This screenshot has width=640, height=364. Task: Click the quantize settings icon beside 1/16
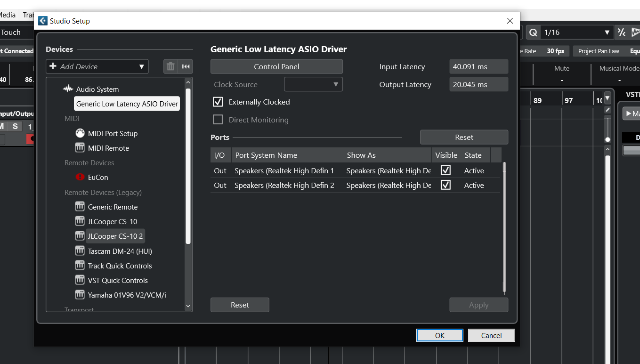622,32
